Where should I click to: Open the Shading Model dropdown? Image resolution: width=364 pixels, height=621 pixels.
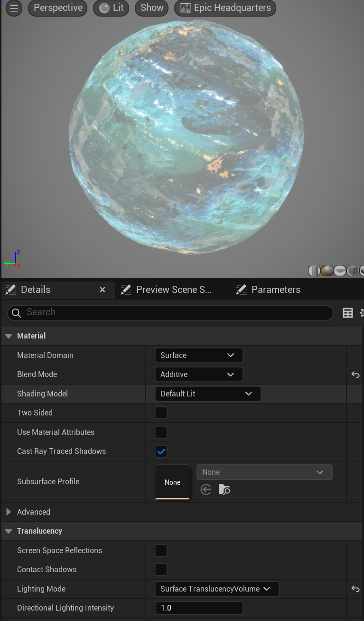[x=207, y=394]
